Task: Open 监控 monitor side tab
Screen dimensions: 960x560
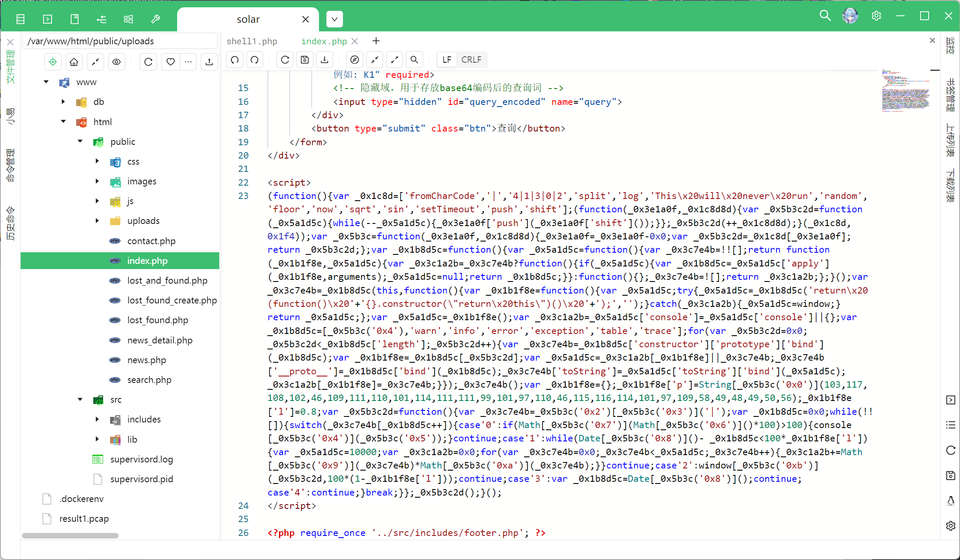Action: [x=951, y=46]
